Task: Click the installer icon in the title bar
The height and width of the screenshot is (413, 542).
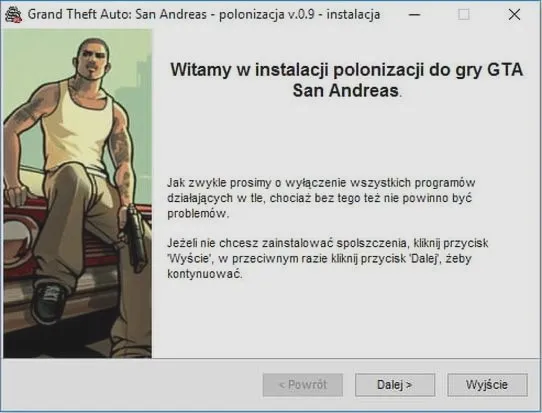Action: 13,15
